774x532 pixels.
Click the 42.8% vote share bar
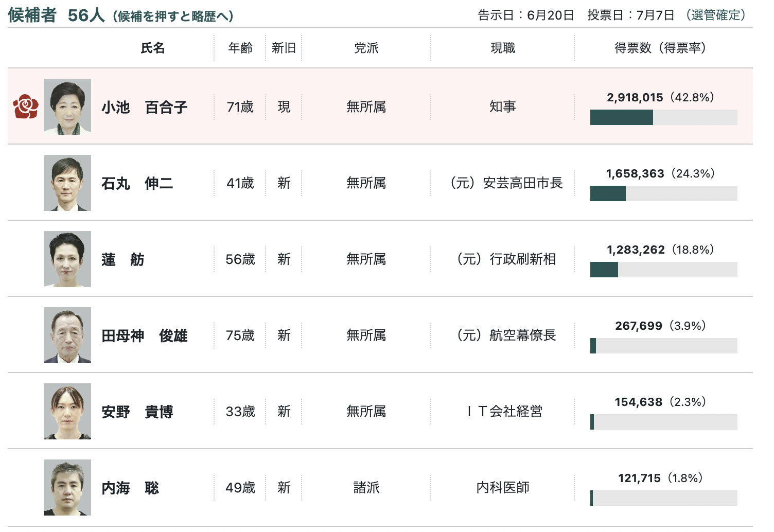(x=663, y=117)
